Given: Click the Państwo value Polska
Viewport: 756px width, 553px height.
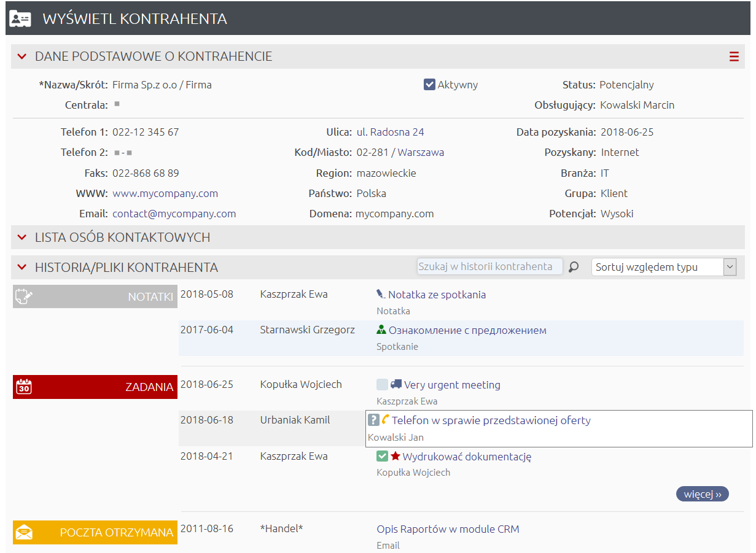Looking at the screenshot, I should (x=371, y=193).
